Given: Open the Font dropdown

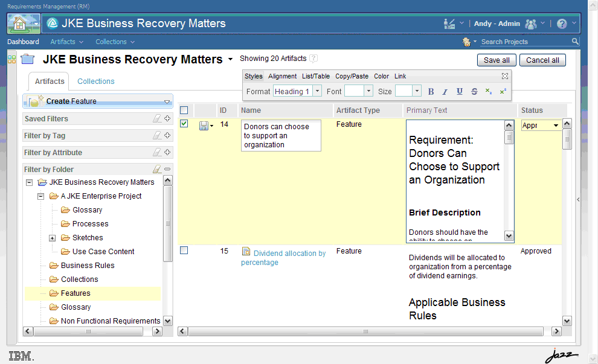Looking at the screenshot, I should coord(368,91).
